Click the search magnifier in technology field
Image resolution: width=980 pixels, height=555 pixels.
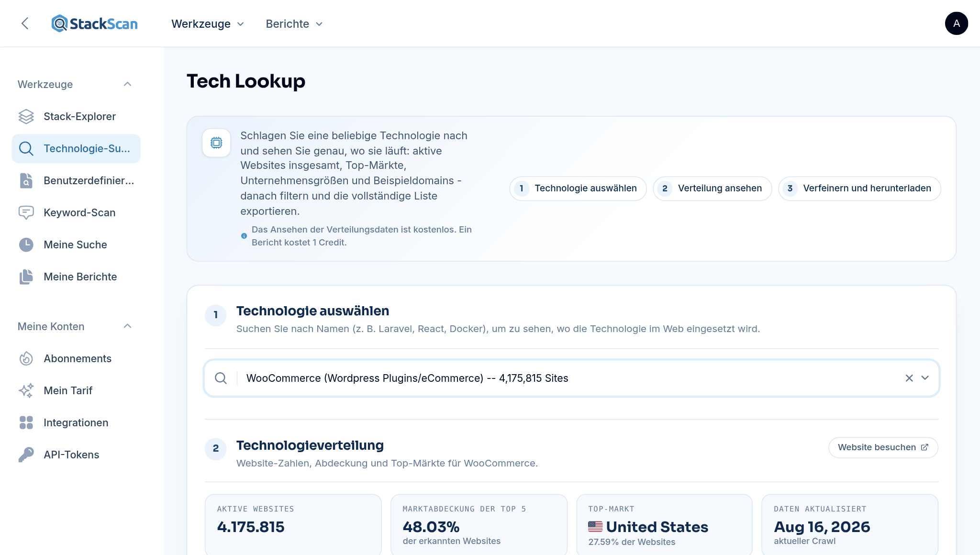(221, 378)
